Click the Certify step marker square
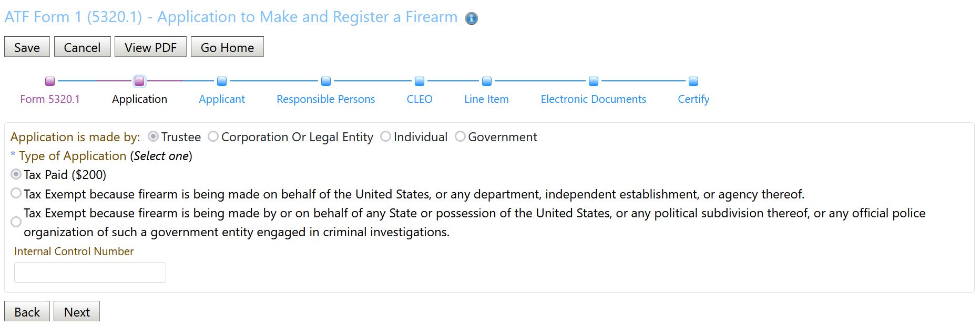 point(693,81)
